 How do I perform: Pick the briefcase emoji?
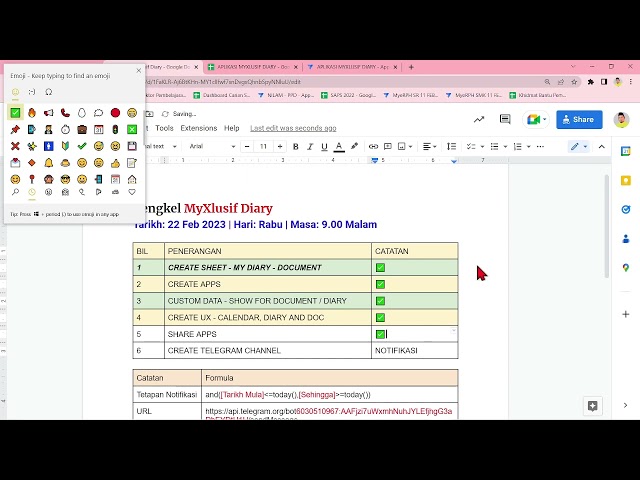[x=82, y=129]
